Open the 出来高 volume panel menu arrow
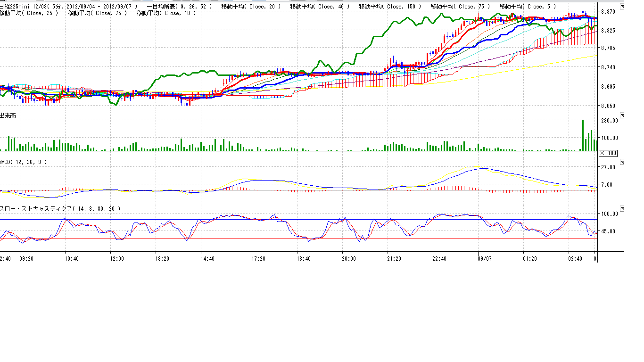This screenshot has width=644, height=362. tap(622, 115)
